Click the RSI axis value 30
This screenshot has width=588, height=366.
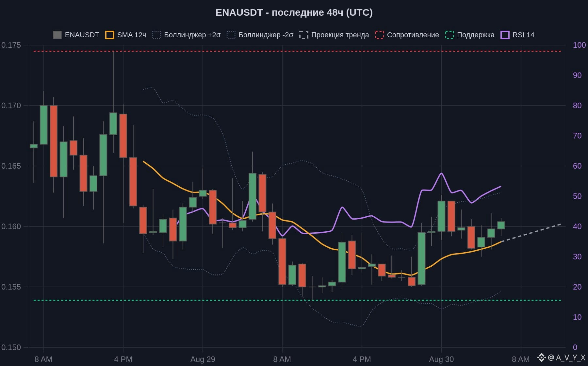pos(577,257)
